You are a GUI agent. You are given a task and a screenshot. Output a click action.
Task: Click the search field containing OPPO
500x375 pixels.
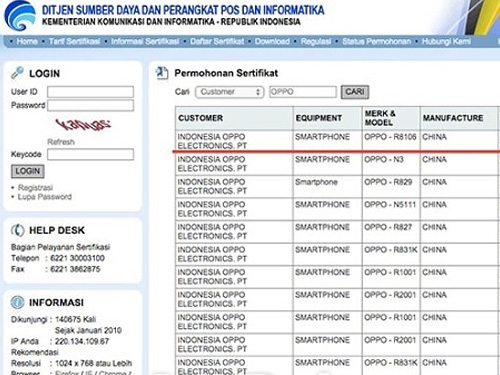click(x=303, y=92)
